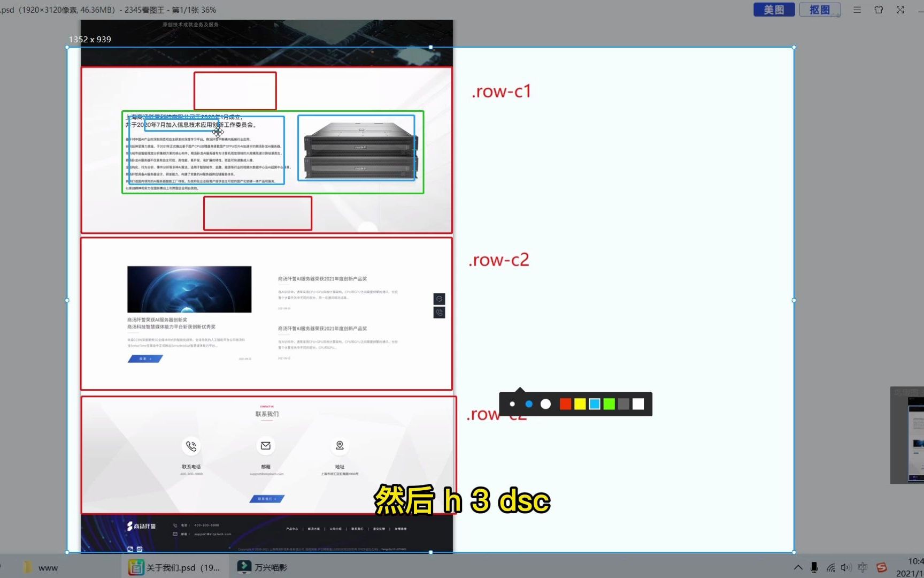Pick the white color swatch
Image resolution: width=924 pixels, height=578 pixels.
point(638,404)
